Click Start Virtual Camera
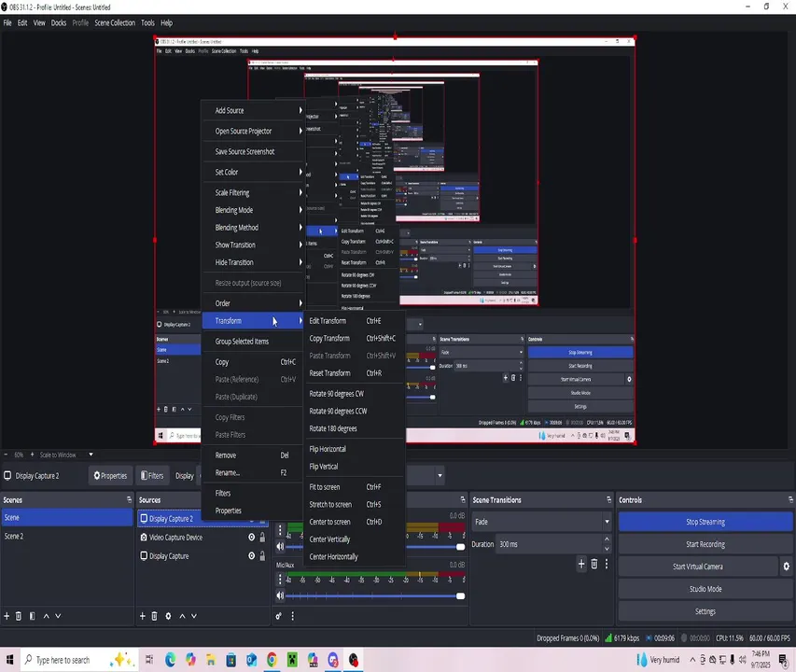The height and width of the screenshot is (672, 796). click(698, 567)
